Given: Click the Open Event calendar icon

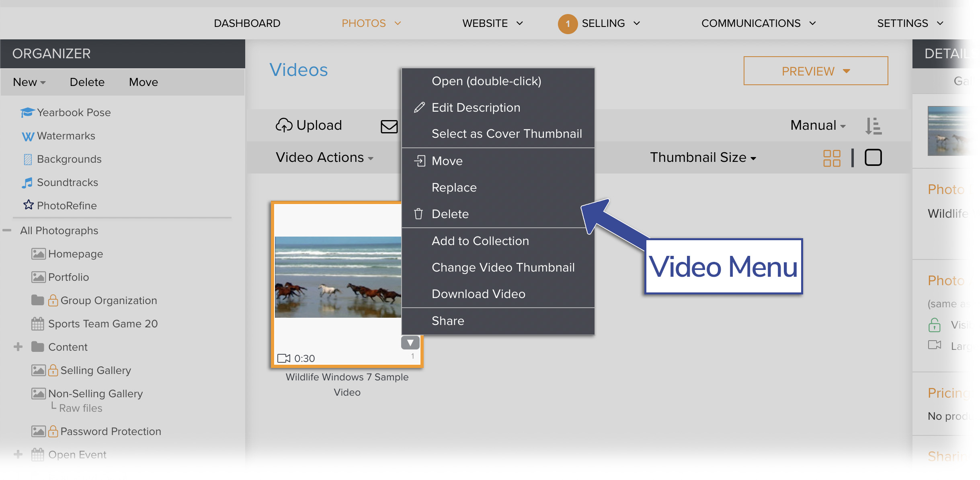Looking at the screenshot, I should (38, 454).
